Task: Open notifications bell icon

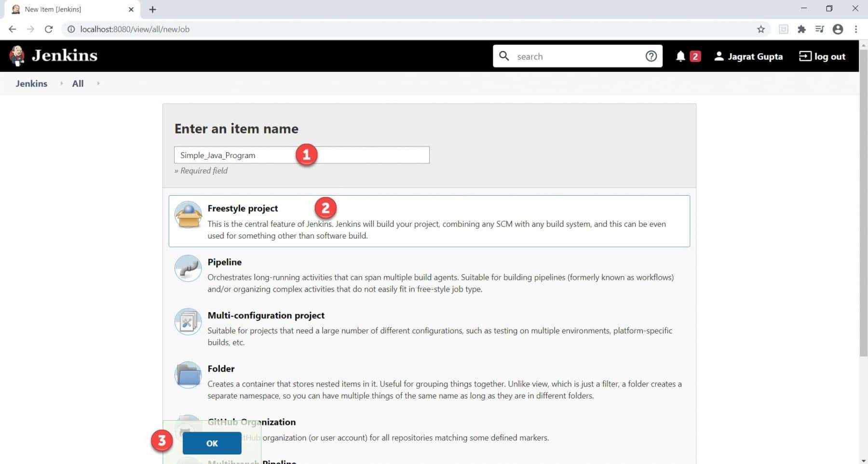Action: coord(680,56)
